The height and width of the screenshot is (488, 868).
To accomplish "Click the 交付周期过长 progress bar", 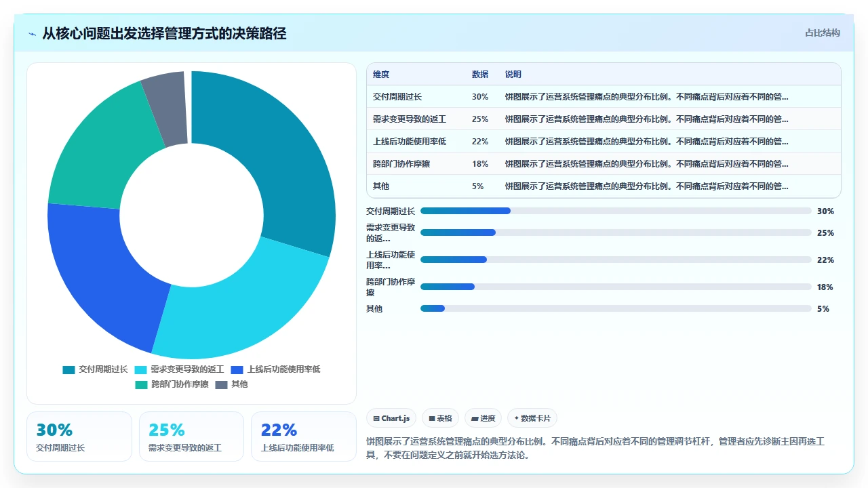I will [616, 211].
